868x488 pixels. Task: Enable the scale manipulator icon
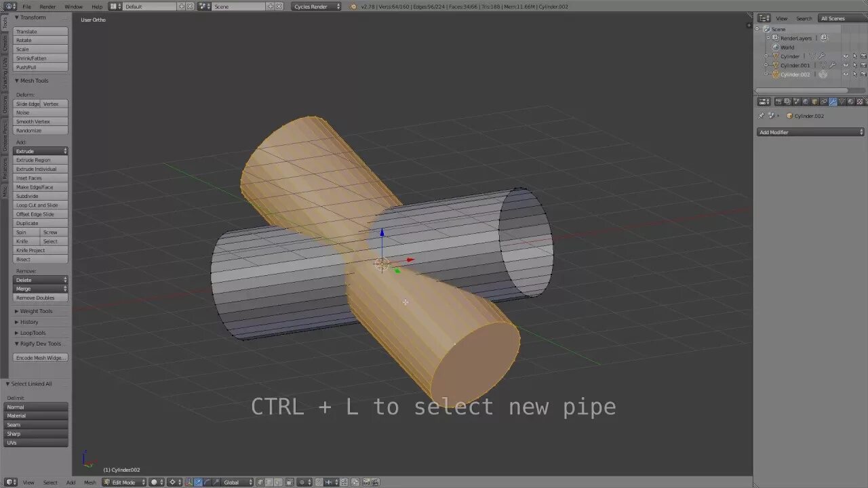216,482
